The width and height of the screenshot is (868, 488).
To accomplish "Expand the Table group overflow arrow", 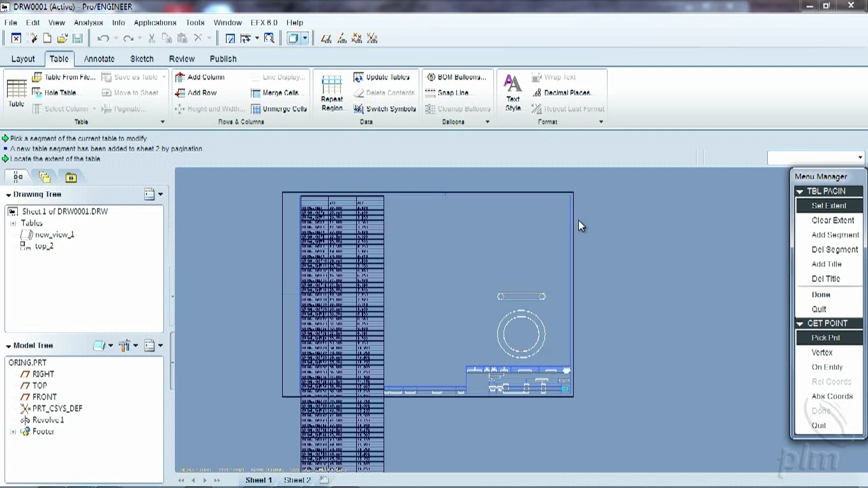I will point(162,122).
